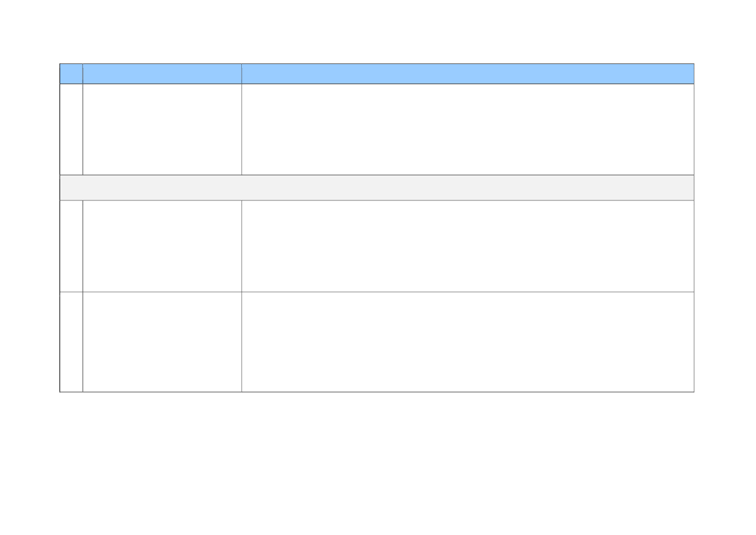This screenshot has width=756, height=535.
Task: Click the narrow first blue header cell
Action: pos(71,74)
